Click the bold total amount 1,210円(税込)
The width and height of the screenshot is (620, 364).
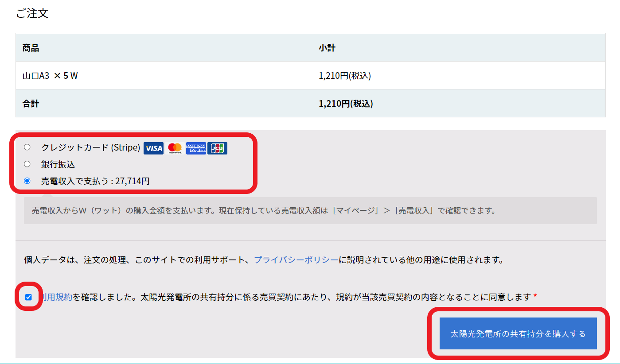click(x=346, y=104)
